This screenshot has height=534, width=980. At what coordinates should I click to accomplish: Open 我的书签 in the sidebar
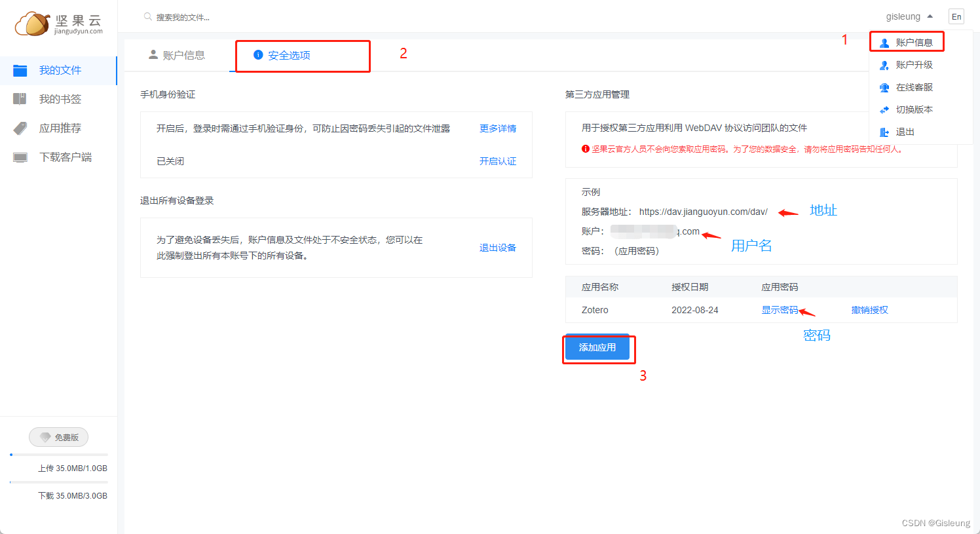58,99
